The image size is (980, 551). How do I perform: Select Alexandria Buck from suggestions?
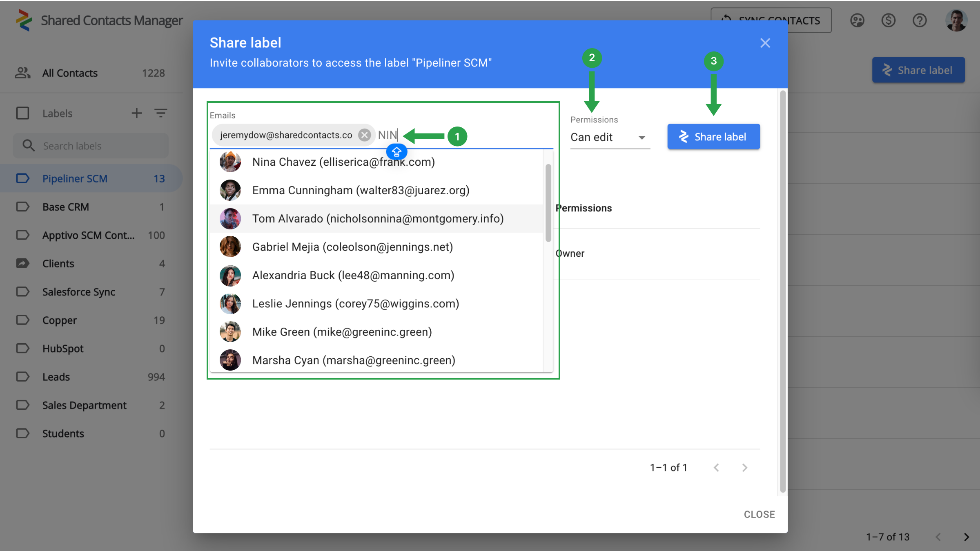(376, 275)
